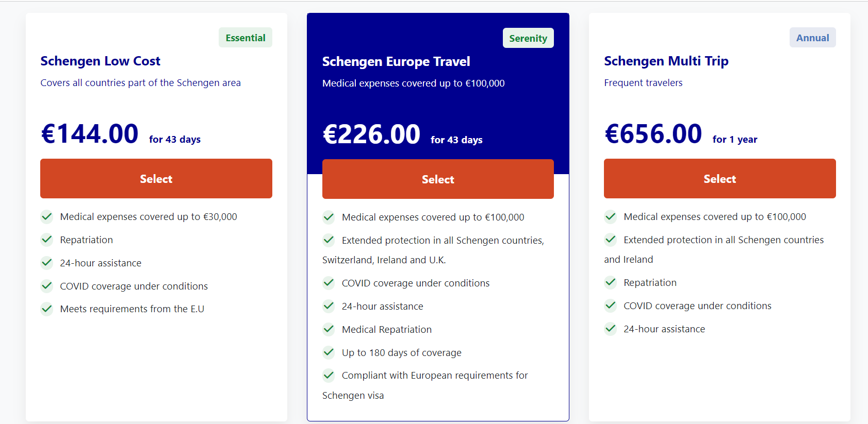Click the Schengen Europe Travel heading
The height and width of the screenshot is (424, 868).
click(396, 61)
